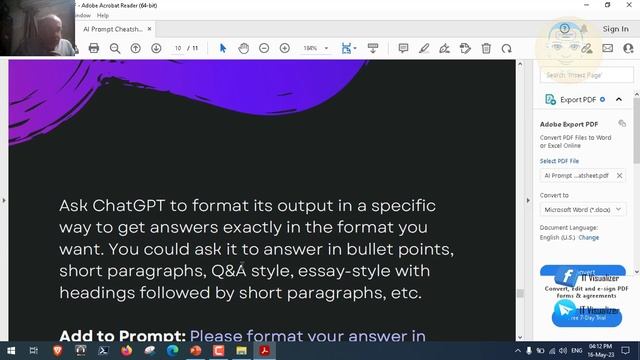Open the Windows Start menu
640x360 pixels.
coord(11,351)
